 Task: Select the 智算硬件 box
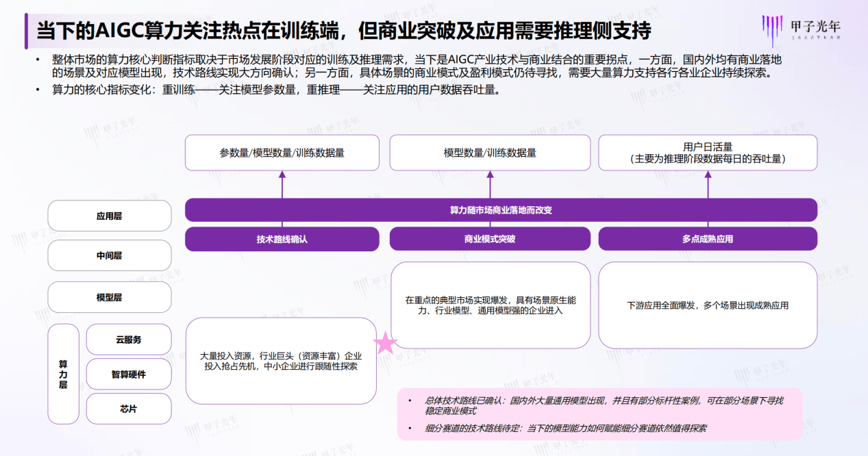coord(129,374)
